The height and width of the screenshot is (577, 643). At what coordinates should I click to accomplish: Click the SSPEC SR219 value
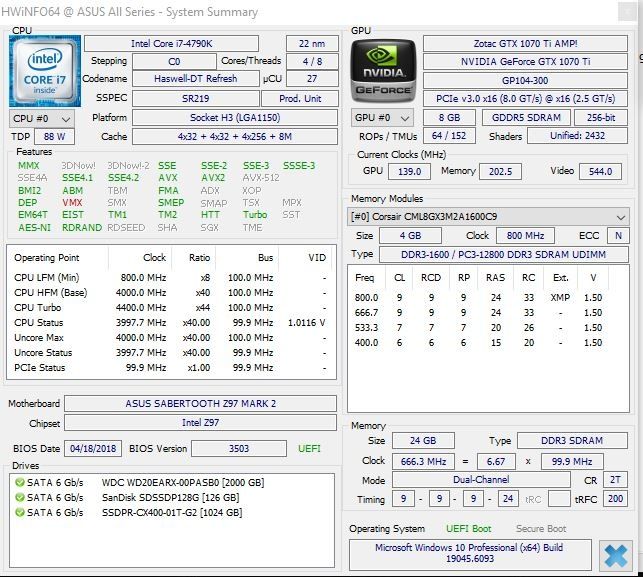coord(196,98)
